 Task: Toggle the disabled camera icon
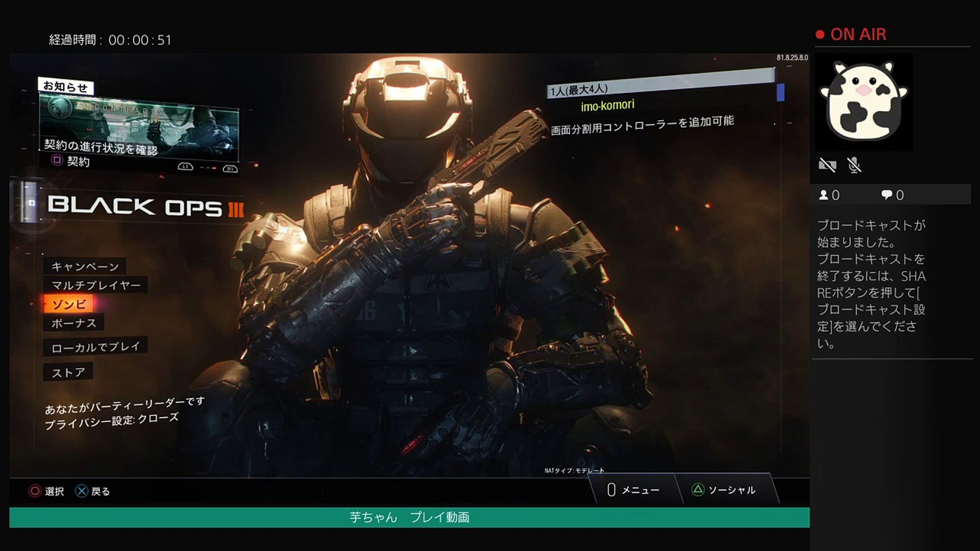(827, 165)
